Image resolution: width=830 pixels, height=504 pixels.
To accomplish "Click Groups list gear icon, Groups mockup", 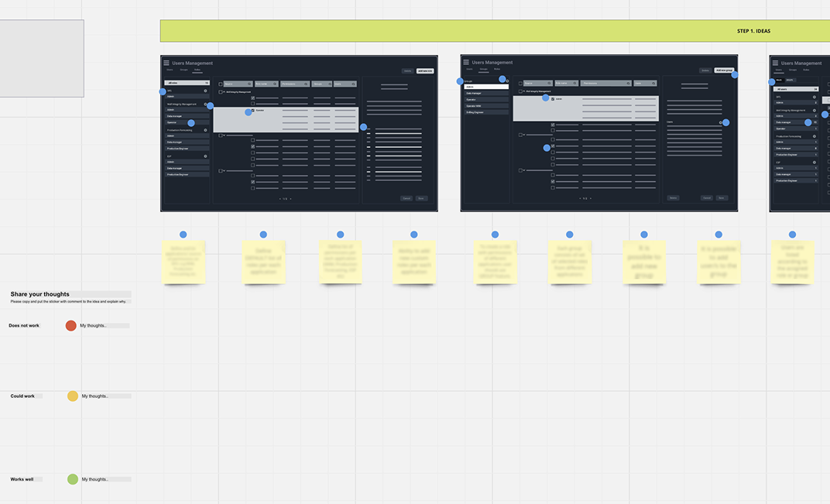I will tap(507, 81).
